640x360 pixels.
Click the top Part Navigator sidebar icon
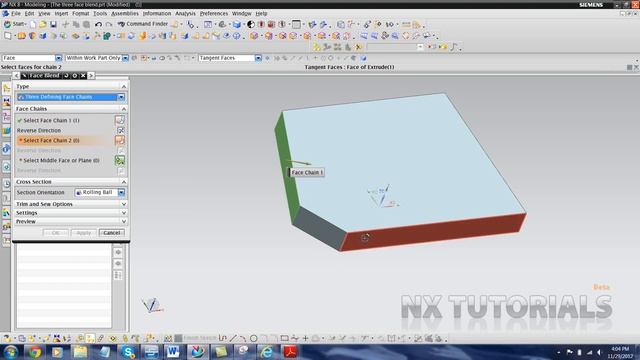tap(6, 88)
